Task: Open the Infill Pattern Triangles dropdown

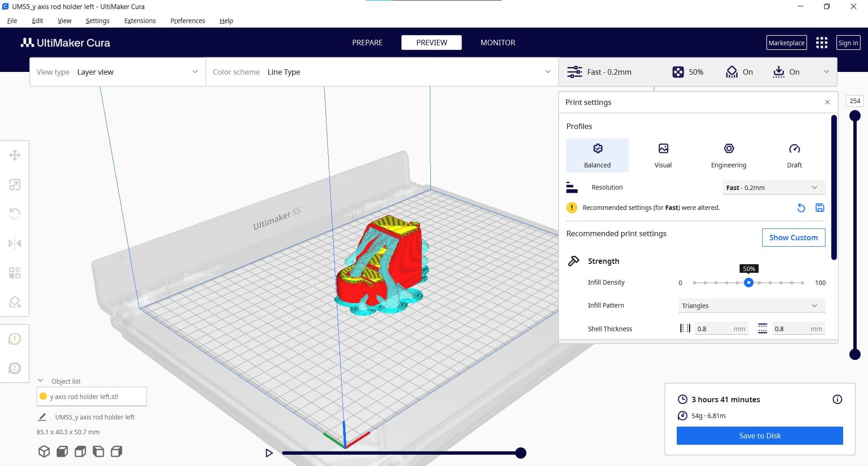Action: pos(751,305)
